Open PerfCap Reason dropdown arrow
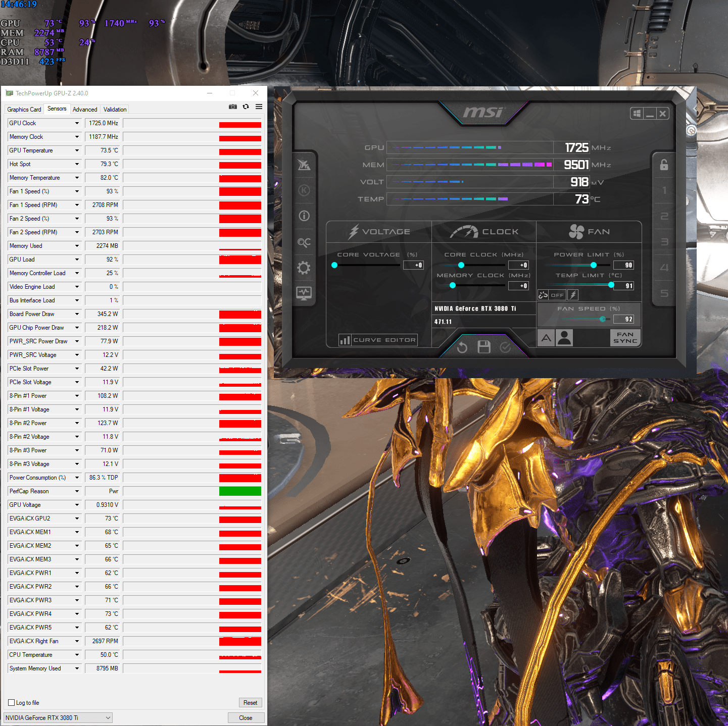 (x=77, y=491)
